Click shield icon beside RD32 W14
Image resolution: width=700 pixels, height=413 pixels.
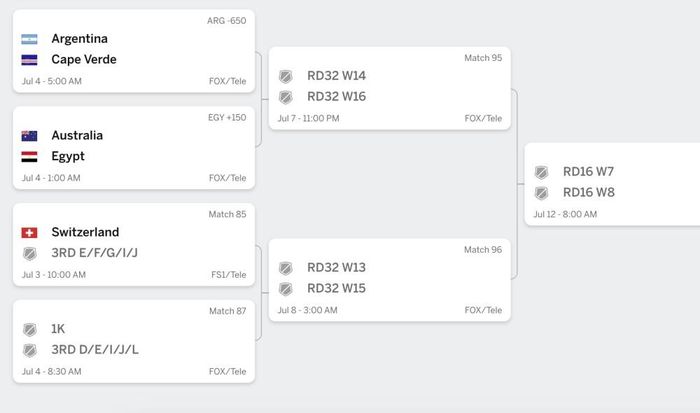(286, 76)
